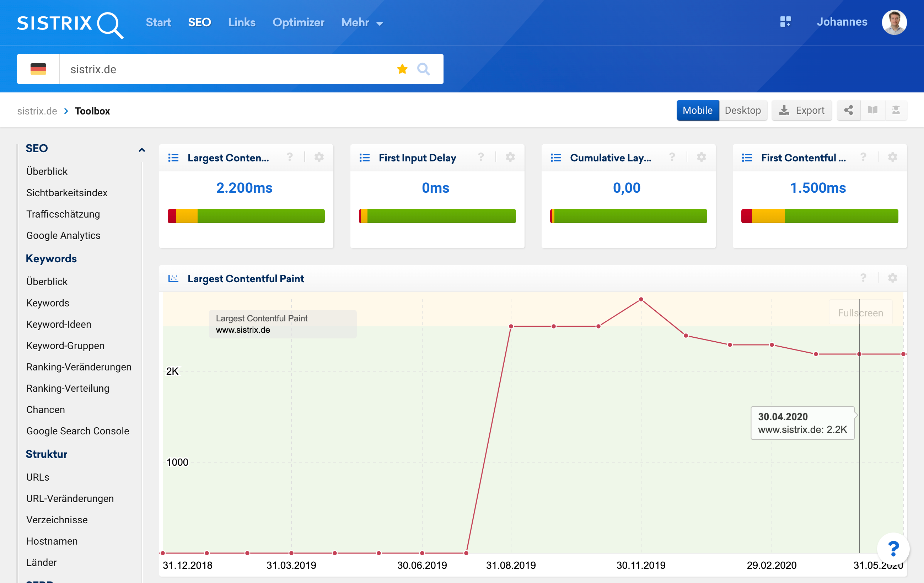The image size is (924, 583).
Task: Collapse the SEO sidebar section
Action: coord(141,150)
